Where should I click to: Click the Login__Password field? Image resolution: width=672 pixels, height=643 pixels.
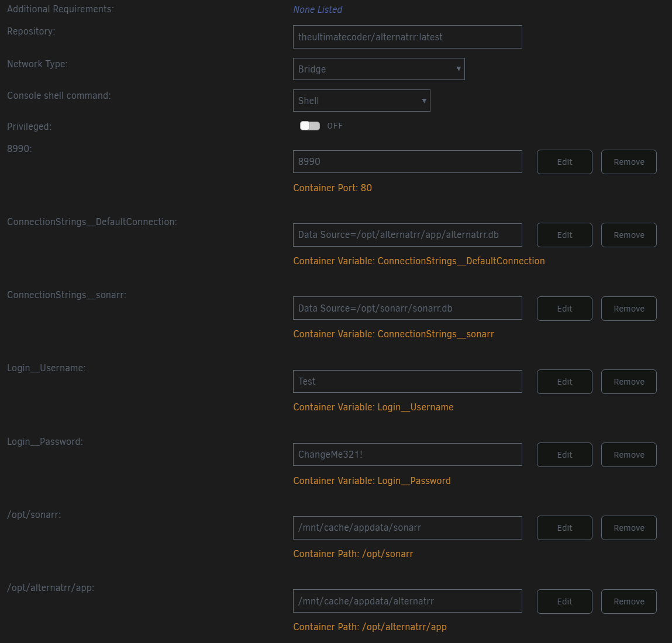(407, 455)
